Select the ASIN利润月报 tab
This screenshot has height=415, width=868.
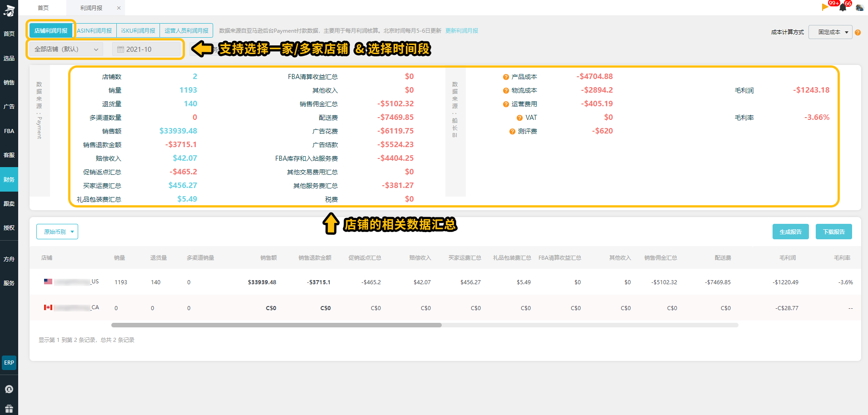95,30
